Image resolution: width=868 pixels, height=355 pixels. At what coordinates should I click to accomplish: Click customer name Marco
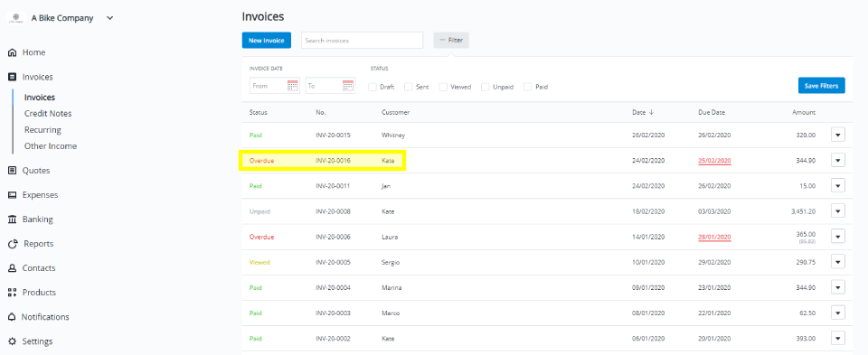coord(391,313)
